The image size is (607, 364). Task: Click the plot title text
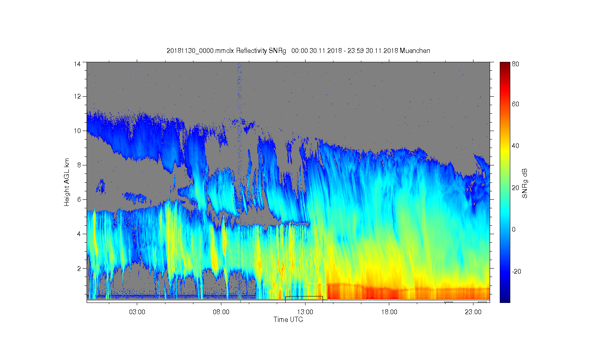298,51
